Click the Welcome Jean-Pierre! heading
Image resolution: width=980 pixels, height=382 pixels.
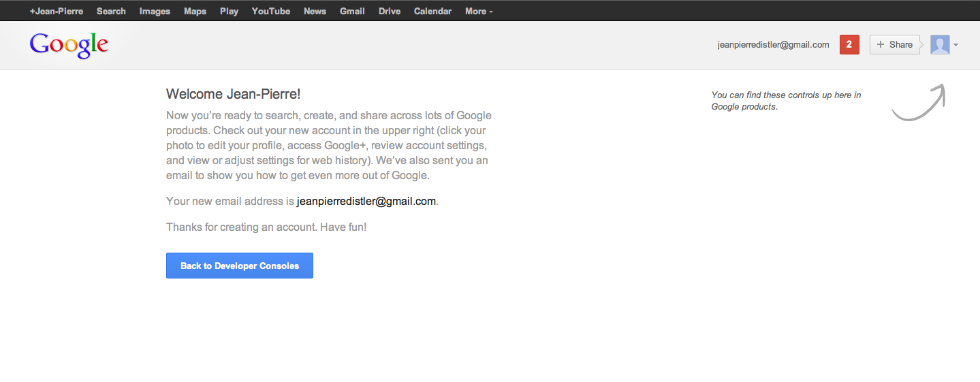pyautogui.click(x=234, y=94)
